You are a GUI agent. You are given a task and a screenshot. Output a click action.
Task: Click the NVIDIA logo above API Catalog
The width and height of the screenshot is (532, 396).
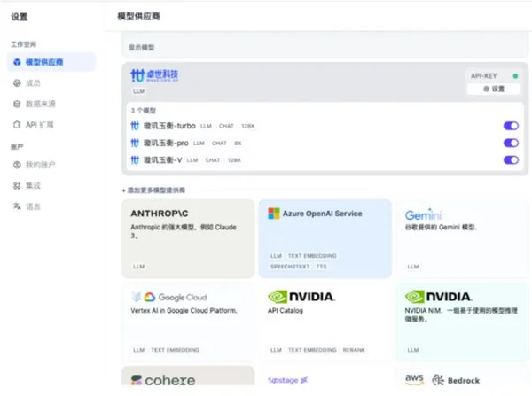[x=301, y=297]
